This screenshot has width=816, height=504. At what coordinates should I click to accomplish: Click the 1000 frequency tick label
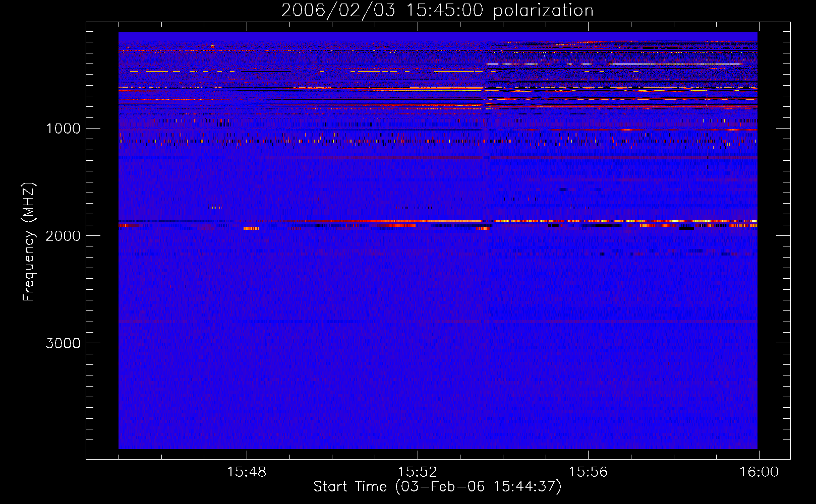[63, 129]
